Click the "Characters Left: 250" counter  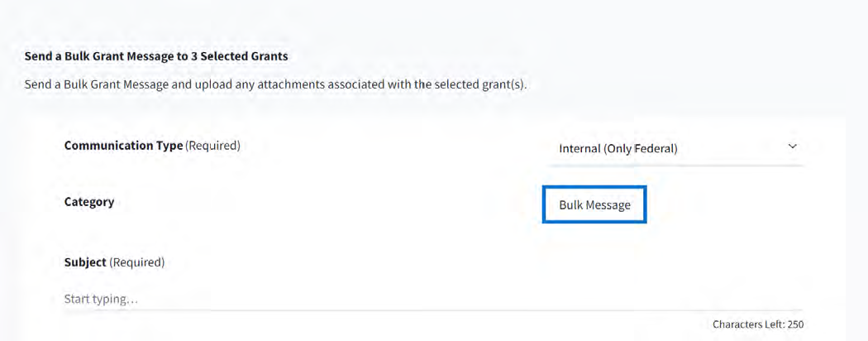point(757,324)
